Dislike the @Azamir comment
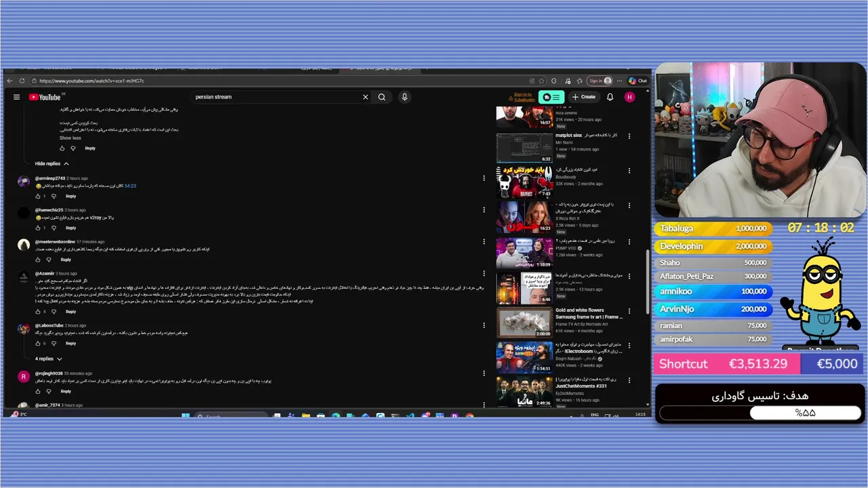 54,312
